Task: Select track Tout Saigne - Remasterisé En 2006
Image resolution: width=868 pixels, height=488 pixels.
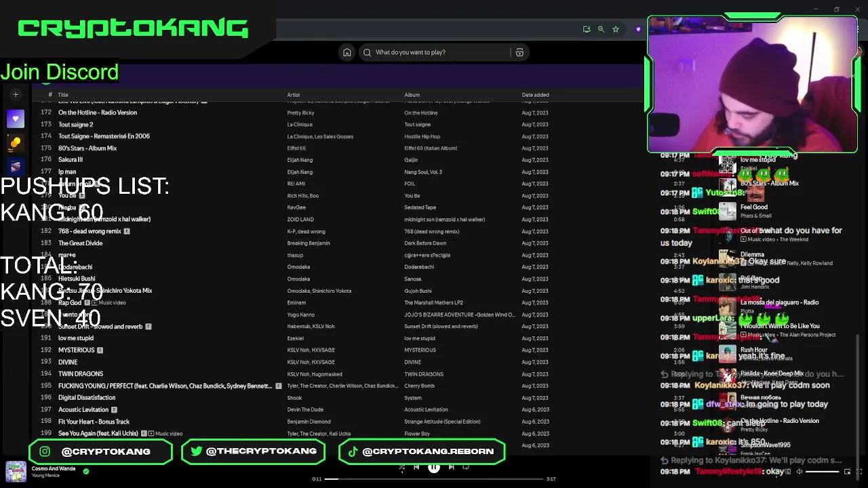Action: [x=104, y=136]
